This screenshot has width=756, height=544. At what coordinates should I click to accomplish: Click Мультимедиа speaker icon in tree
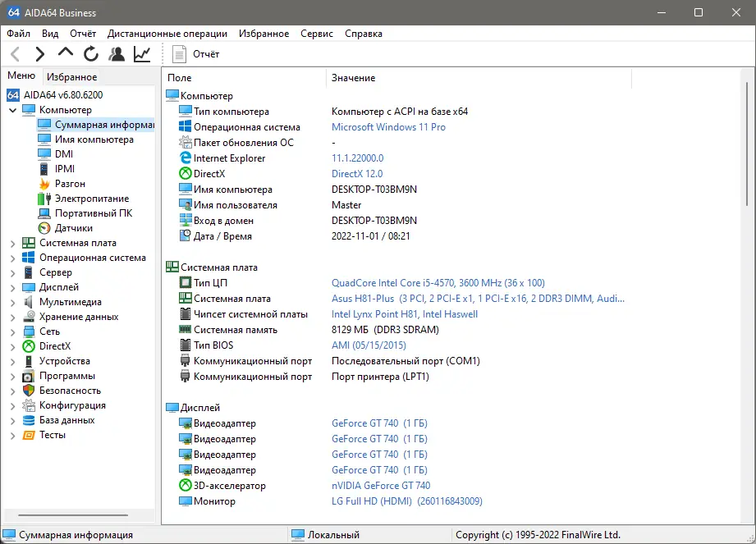(x=29, y=302)
